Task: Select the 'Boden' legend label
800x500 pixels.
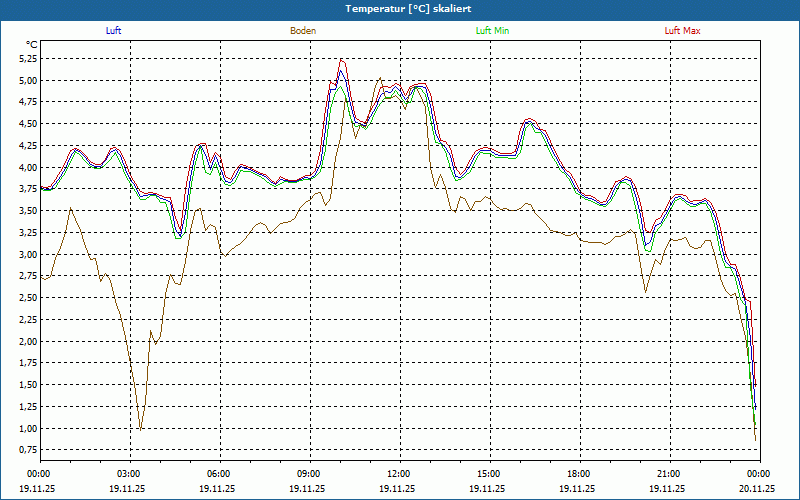Action: tap(303, 31)
